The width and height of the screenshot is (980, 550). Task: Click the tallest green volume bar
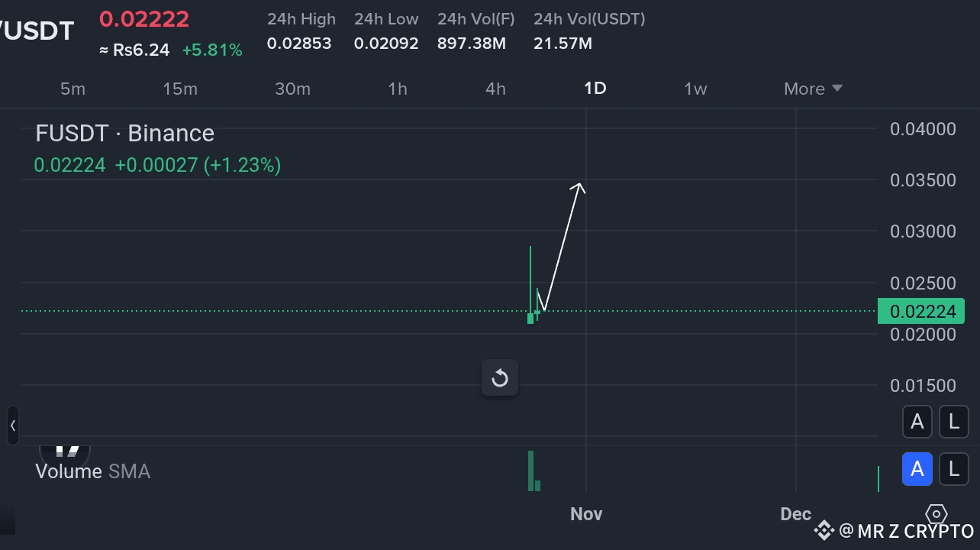click(x=530, y=471)
